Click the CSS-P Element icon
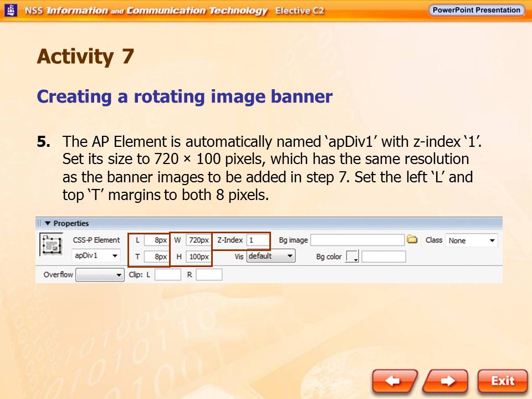The image size is (532, 399). pos(51,244)
